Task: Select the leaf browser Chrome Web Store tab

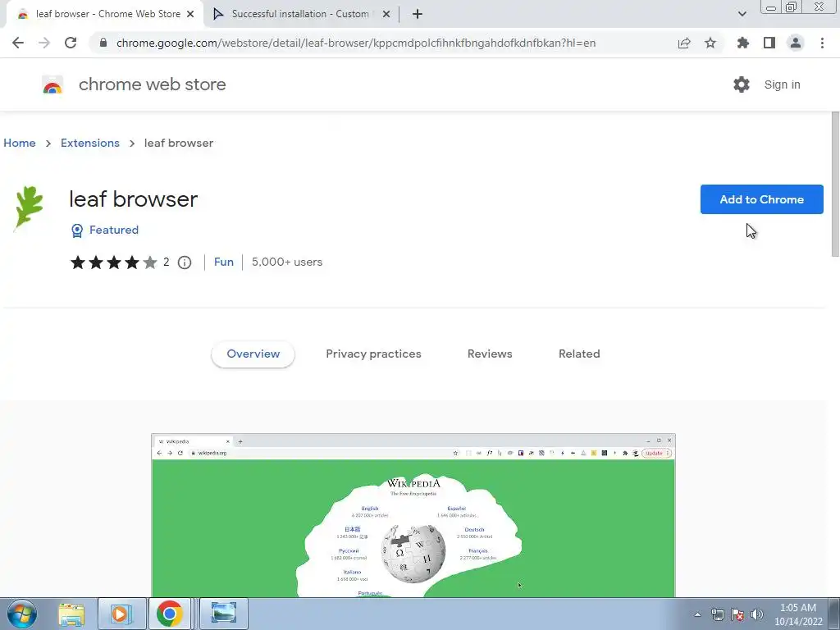Action: (x=105, y=14)
